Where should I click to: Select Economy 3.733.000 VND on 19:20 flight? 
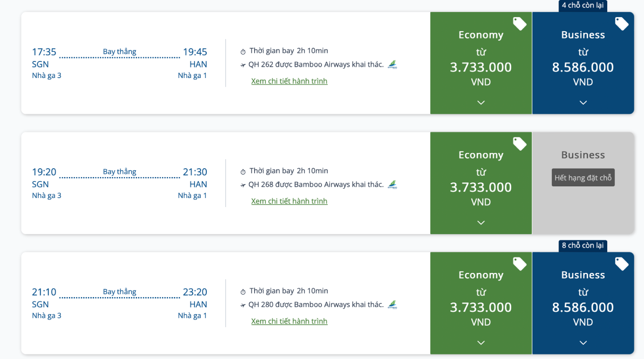[481, 187]
